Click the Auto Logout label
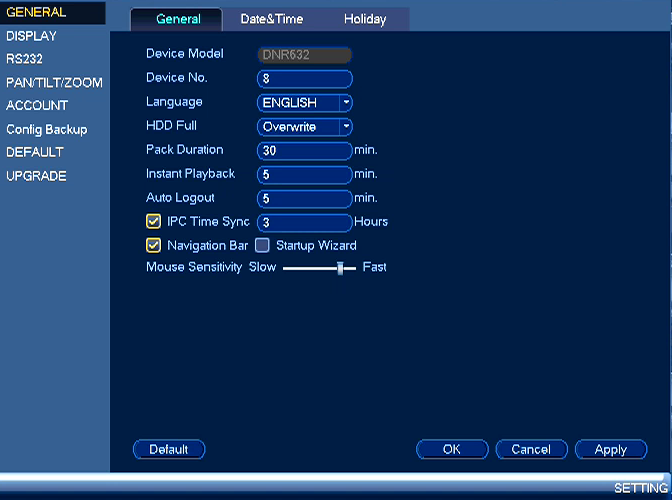 click(x=180, y=198)
